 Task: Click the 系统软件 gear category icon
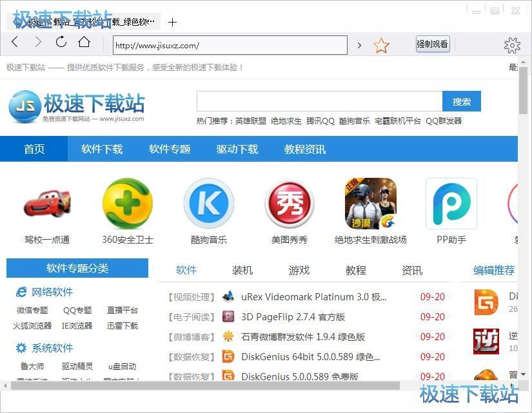click(x=21, y=347)
